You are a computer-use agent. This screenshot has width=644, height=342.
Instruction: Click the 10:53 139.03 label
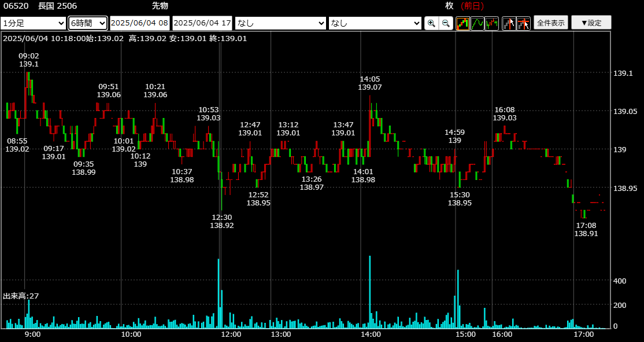point(208,114)
